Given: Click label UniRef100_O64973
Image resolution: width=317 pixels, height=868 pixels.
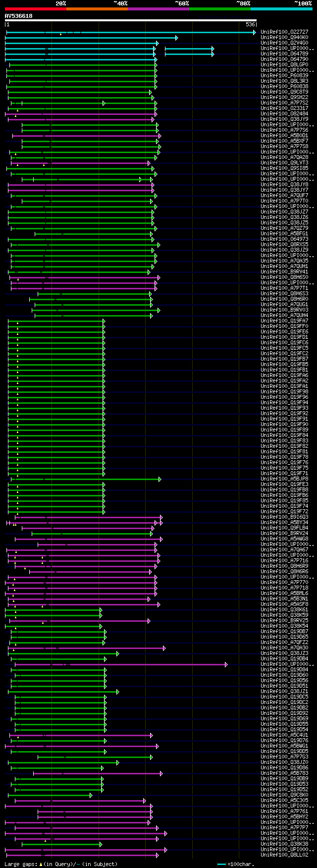Looking at the screenshot, I should (284, 239).
